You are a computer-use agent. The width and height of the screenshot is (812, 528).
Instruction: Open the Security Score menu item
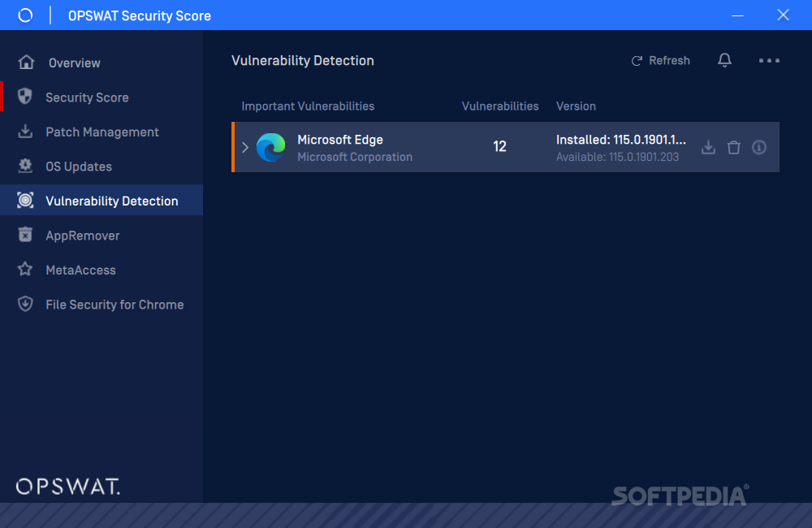pyautogui.click(x=101, y=97)
